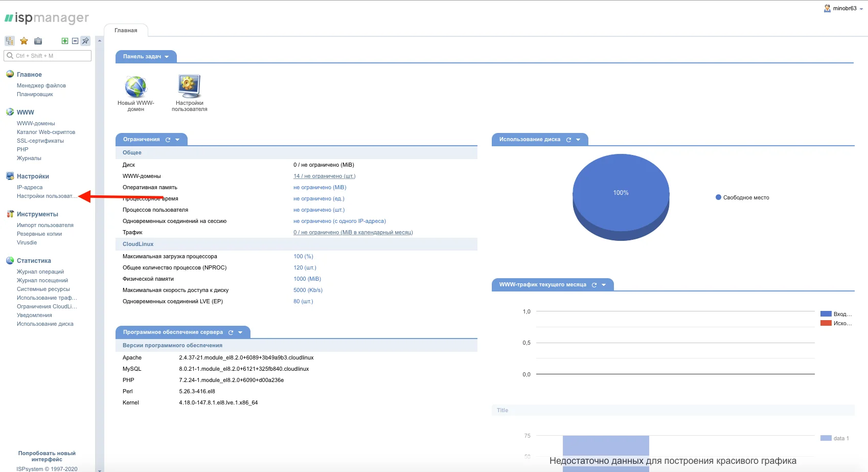Show favorites via the star icon
Screen dimensions: 868x472
[24, 41]
